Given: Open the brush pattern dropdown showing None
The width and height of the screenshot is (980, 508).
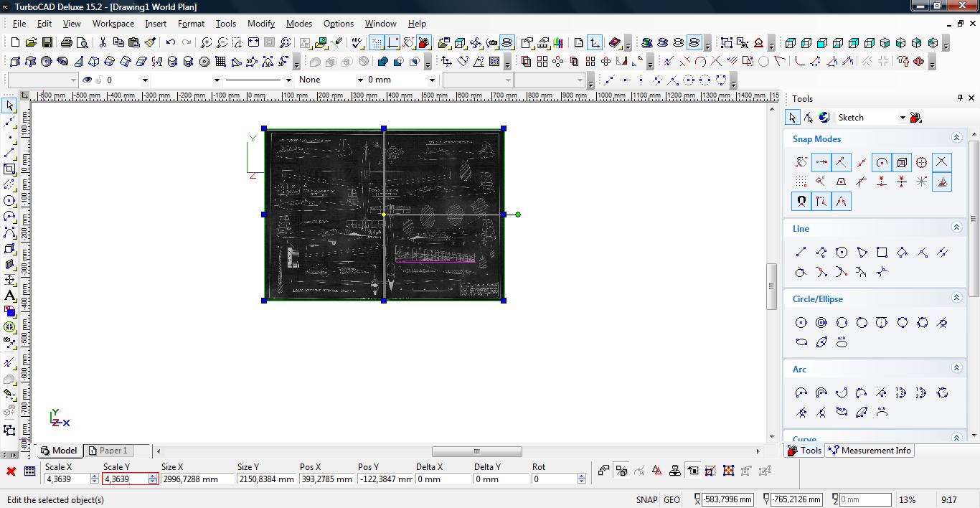Looking at the screenshot, I should [x=360, y=80].
